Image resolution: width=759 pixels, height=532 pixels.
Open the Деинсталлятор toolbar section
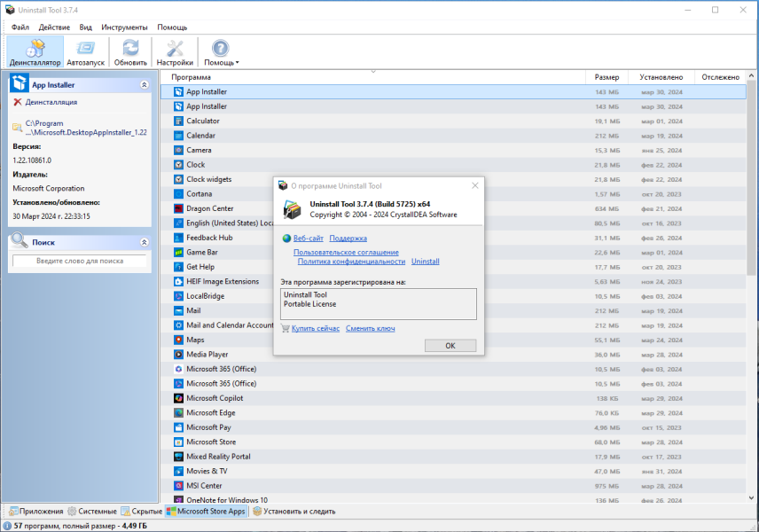click(35, 51)
